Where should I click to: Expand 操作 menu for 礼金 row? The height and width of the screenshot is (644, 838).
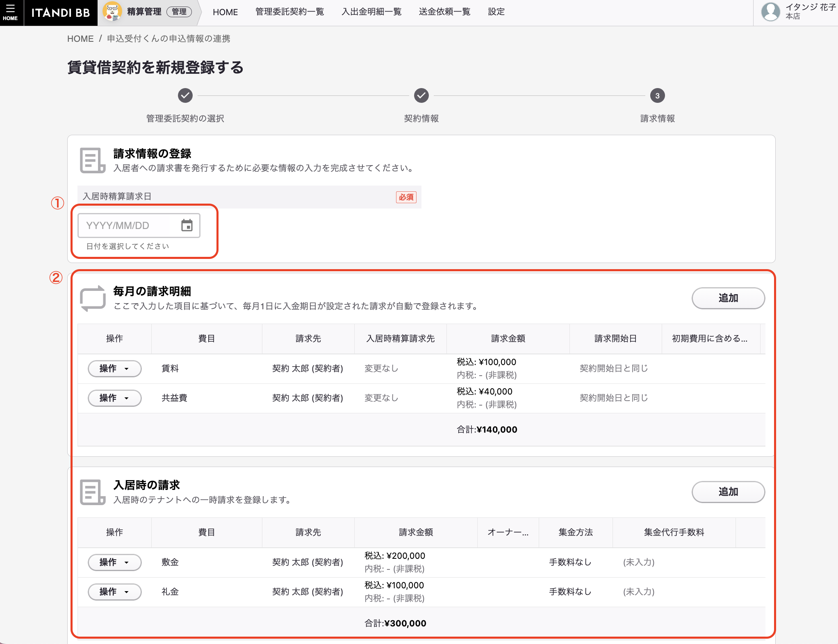tap(114, 592)
